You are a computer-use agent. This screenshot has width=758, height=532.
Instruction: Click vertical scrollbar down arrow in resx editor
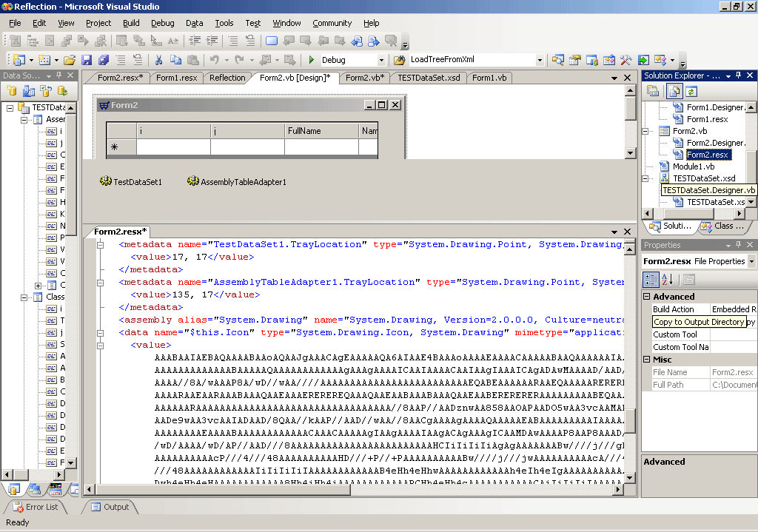click(x=629, y=478)
